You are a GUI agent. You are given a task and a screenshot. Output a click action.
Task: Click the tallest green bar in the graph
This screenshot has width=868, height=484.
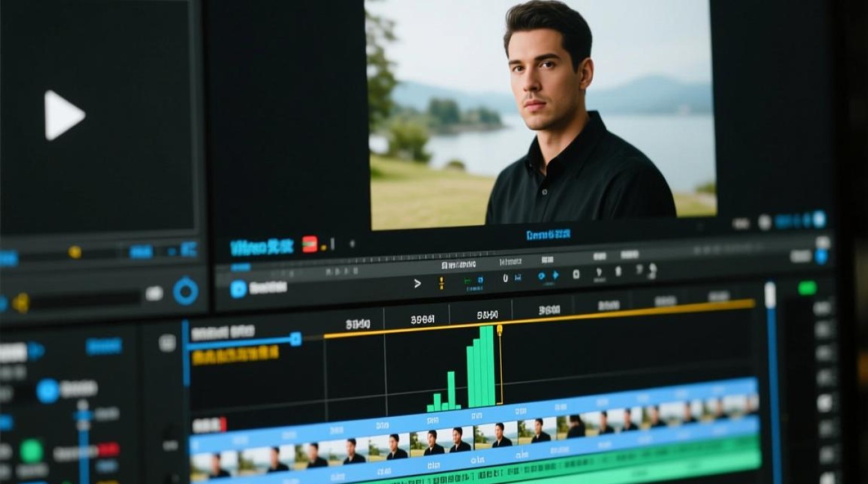(489, 367)
